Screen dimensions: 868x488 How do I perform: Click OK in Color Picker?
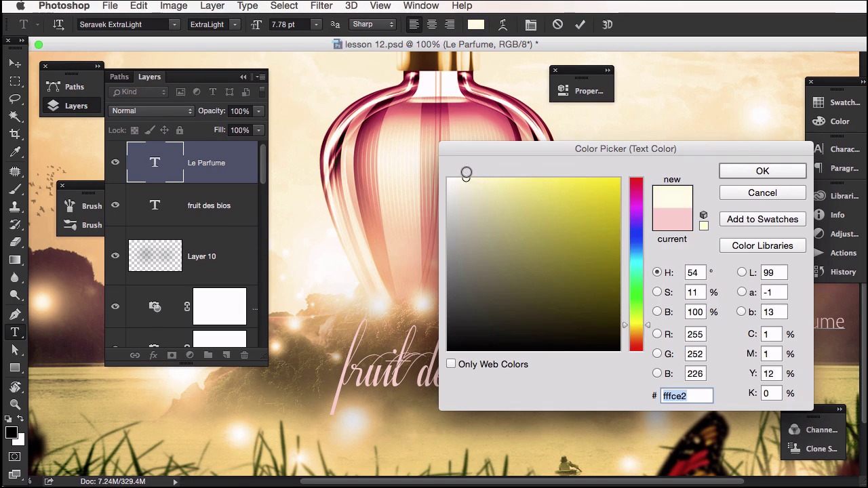point(762,171)
